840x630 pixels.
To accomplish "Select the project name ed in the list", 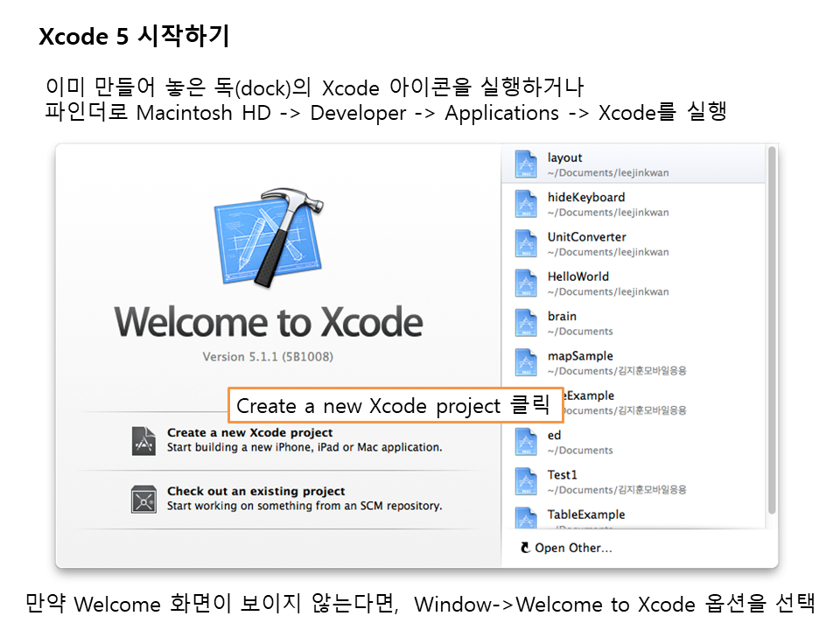I will point(555,435).
